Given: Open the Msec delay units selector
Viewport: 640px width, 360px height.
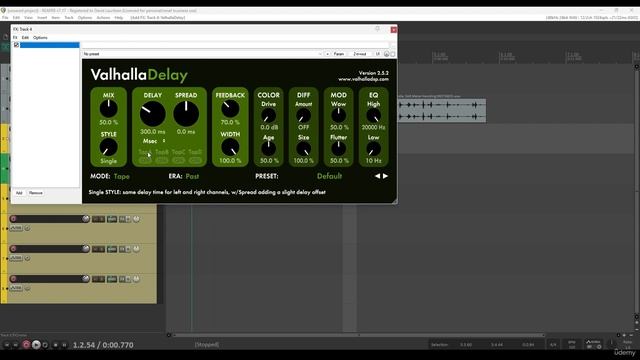Looking at the screenshot, I should 154,141.
